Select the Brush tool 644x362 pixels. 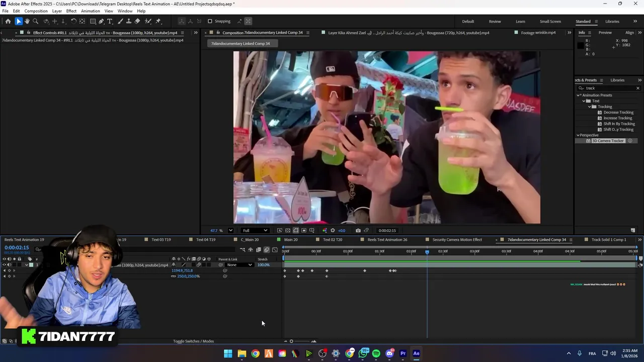(120, 21)
